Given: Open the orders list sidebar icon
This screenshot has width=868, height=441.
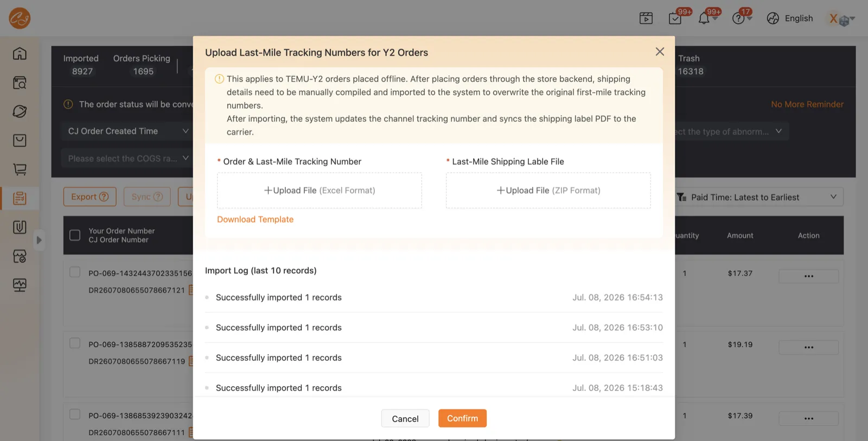Looking at the screenshot, I should [20, 198].
